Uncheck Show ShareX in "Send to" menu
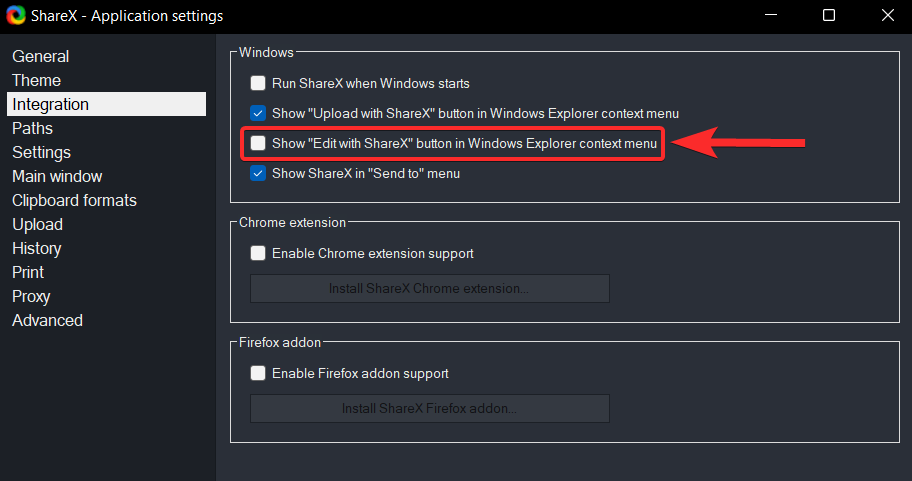This screenshot has height=481, width=912. point(258,173)
